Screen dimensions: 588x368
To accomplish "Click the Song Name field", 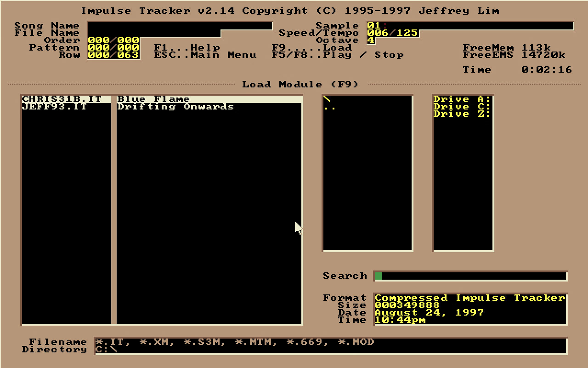I will tap(180, 26).
